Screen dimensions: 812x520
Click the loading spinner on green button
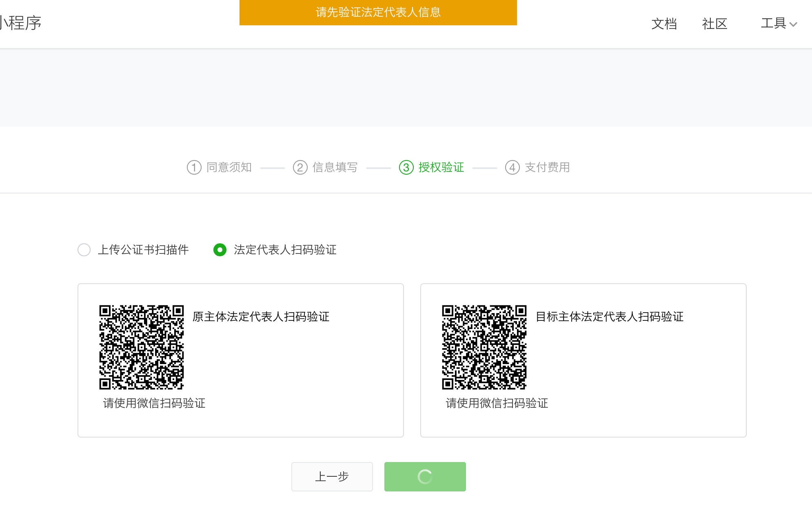point(425,477)
